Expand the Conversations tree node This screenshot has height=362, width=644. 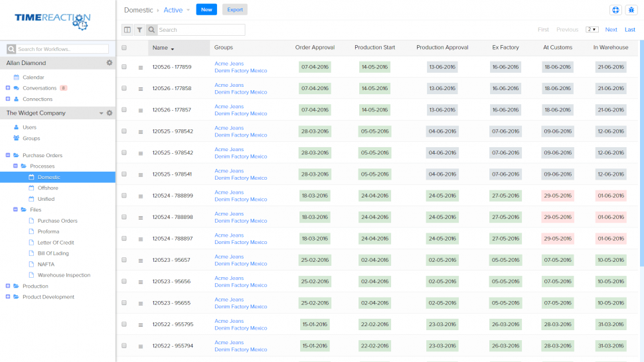pos(7,88)
